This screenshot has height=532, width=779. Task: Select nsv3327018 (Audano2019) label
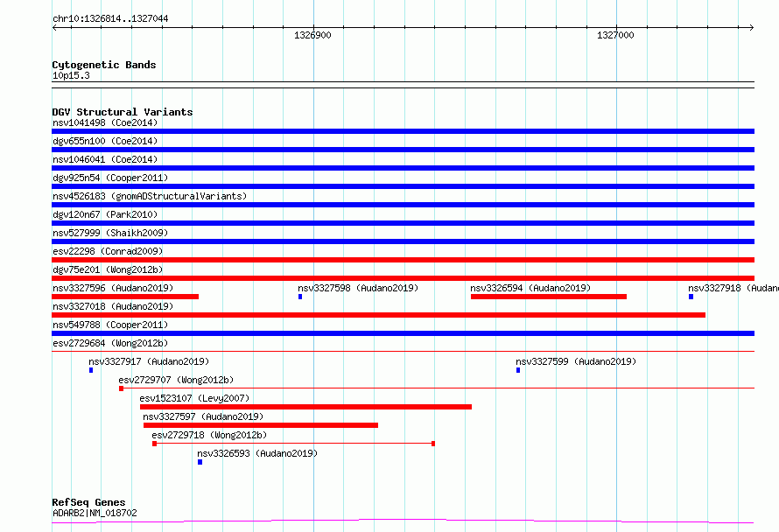coord(113,306)
